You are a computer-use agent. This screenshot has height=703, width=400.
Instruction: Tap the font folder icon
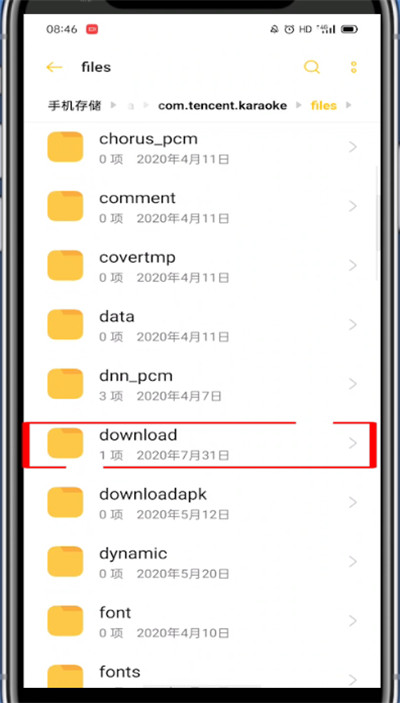click(x=65, y=621)
